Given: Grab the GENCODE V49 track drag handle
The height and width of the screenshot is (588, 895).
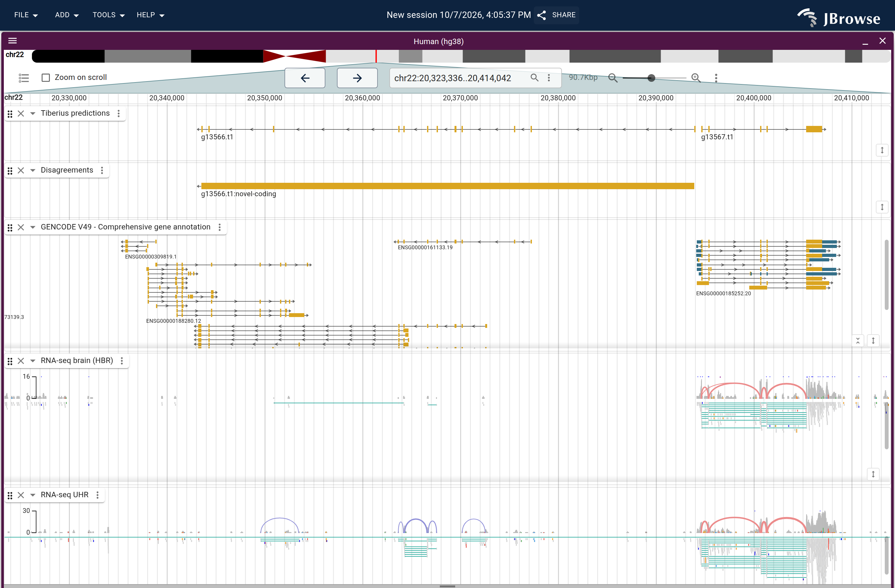Looking at the screenshot, I should click(10, 228).
